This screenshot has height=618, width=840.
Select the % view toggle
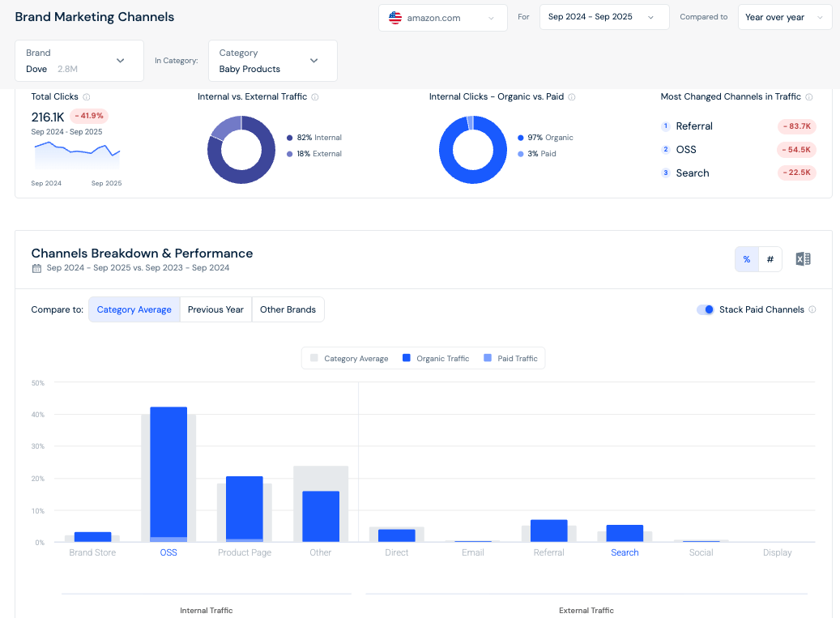pos(746,258)
